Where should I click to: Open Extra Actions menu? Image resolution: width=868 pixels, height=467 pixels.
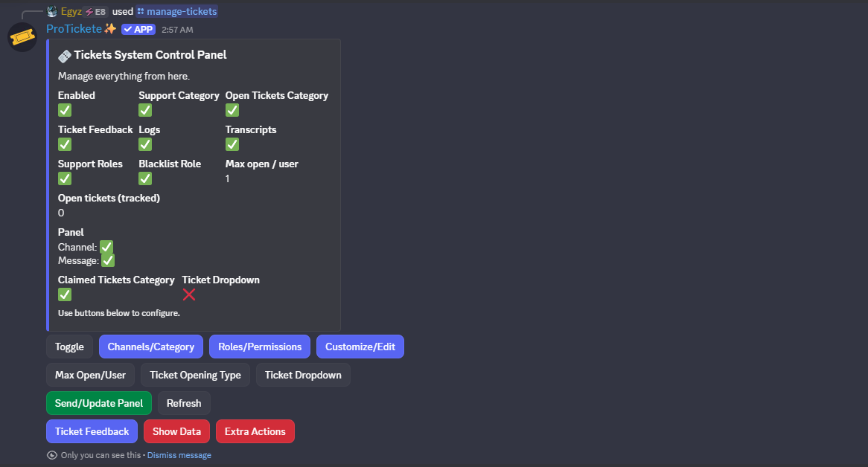(255, 431)
